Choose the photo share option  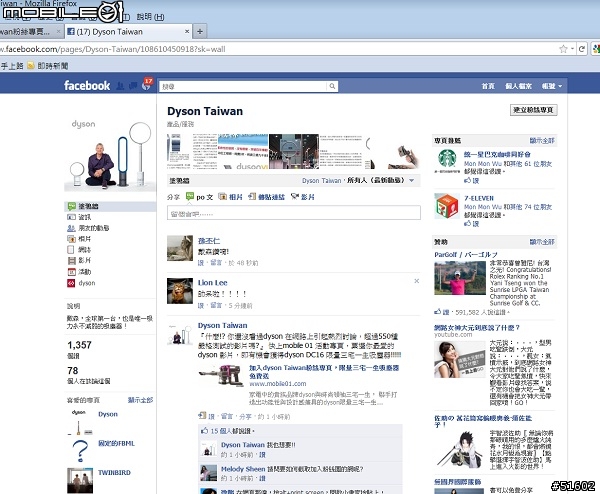click(x=230, y=197)
